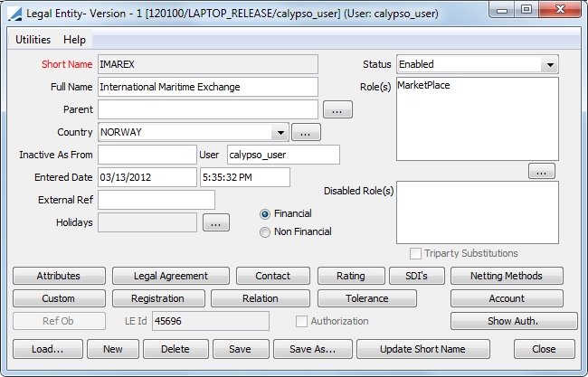Focus the User field calypso_user
Image resolution: width=588 pixels, height=377 pixels.
pyautogui.click(x=283, y=155)
